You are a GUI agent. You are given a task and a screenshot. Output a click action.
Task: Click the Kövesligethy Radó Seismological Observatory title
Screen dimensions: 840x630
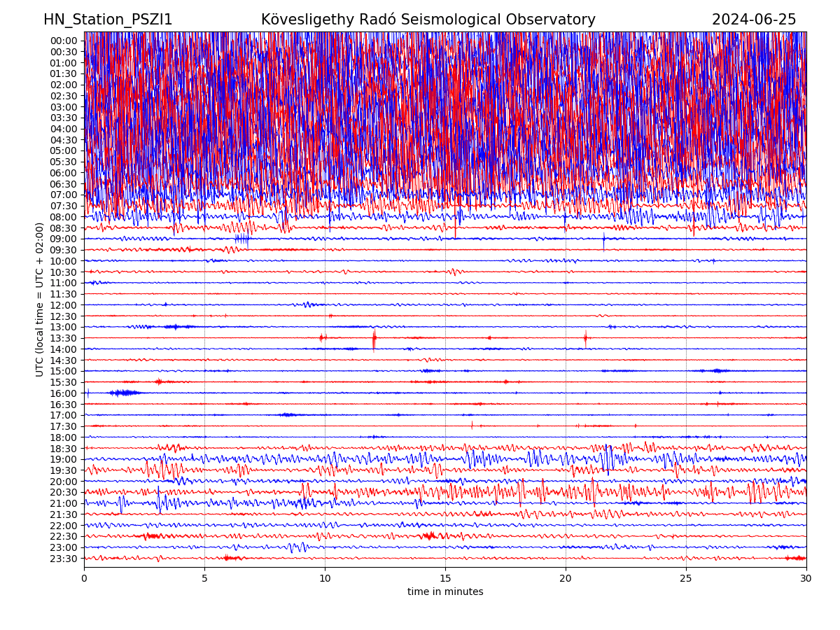click(x=428, y=20)
